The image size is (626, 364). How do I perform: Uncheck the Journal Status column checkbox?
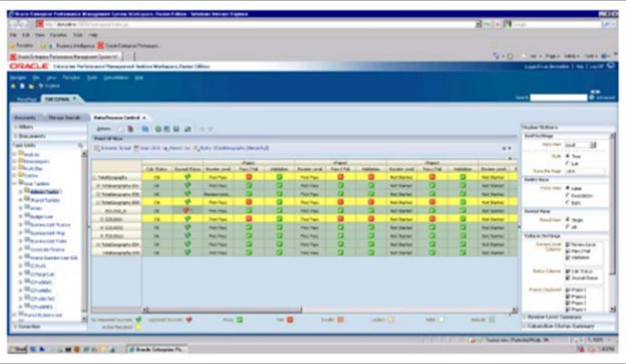[x=568, y=278]
